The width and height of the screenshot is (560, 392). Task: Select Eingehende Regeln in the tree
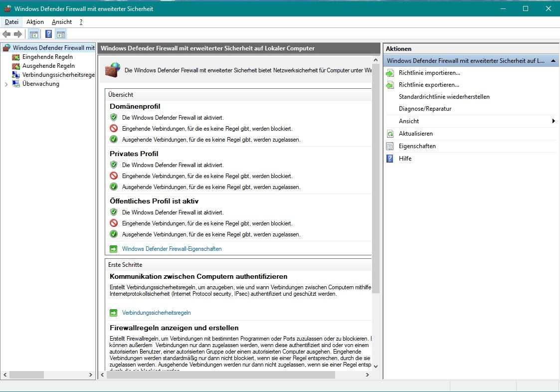click(x=47, y=57)
